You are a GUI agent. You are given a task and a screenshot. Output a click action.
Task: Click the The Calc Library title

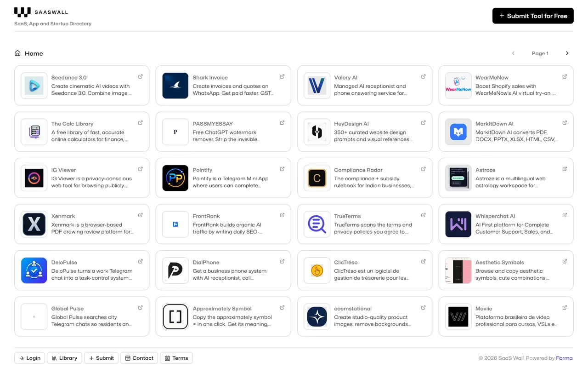coord(72,124)
